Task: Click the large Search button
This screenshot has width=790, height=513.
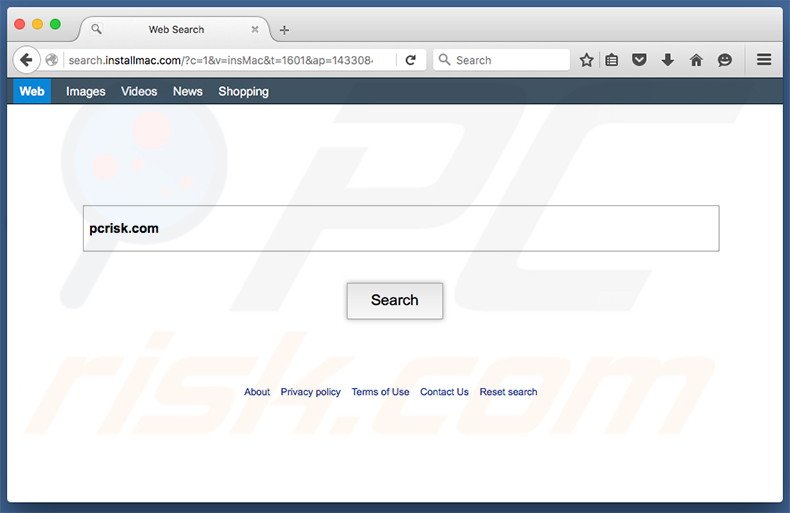Action: click(x=394, y=300)
